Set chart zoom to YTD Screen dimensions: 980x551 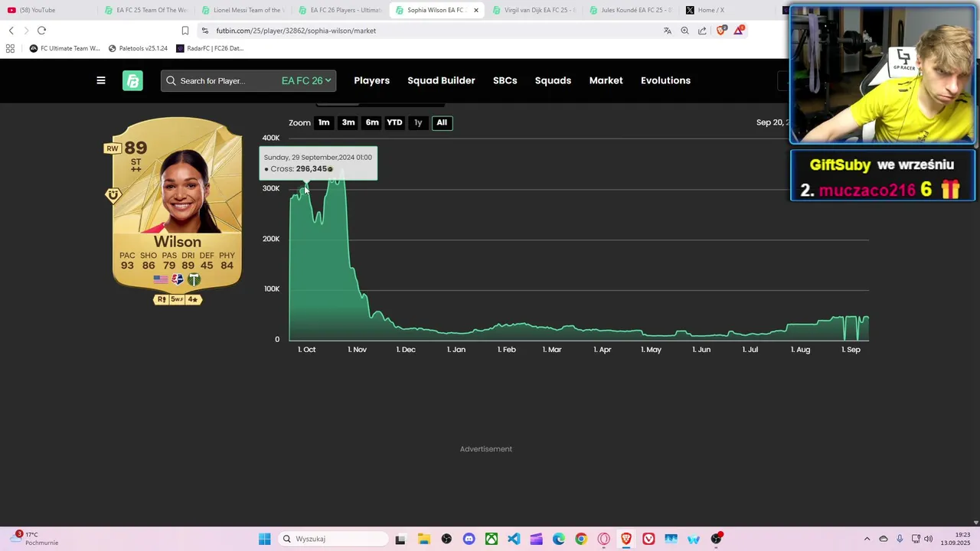pyautogui.click(x=394, y=122)
